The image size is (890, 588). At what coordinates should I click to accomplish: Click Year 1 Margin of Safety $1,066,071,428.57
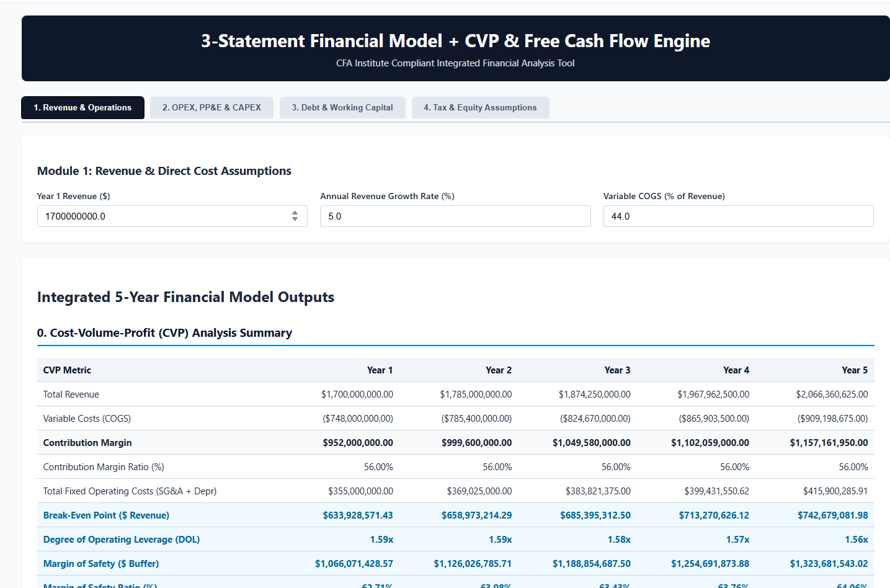[354, 564]
